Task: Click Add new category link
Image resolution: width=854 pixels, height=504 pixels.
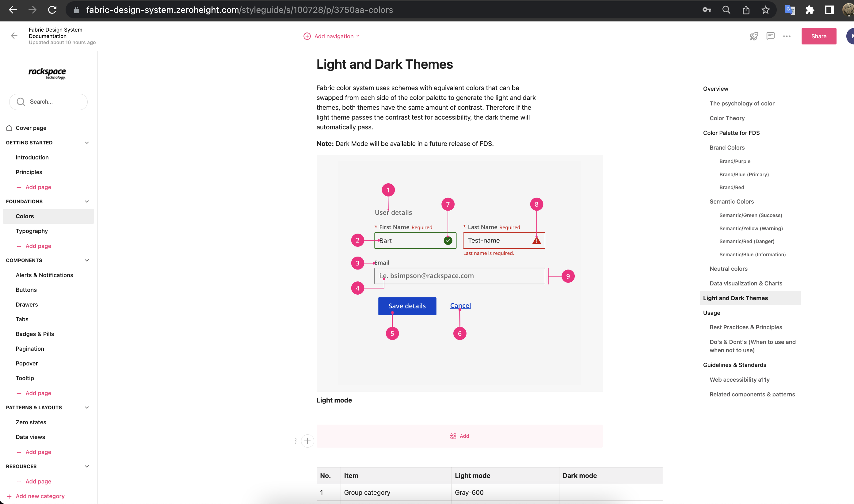Action: click(40, 496)
